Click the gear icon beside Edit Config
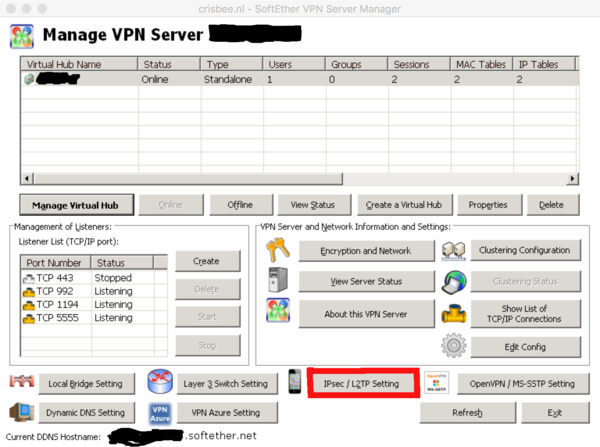Viewport: 600px width, 447px height. coord(454,345)
